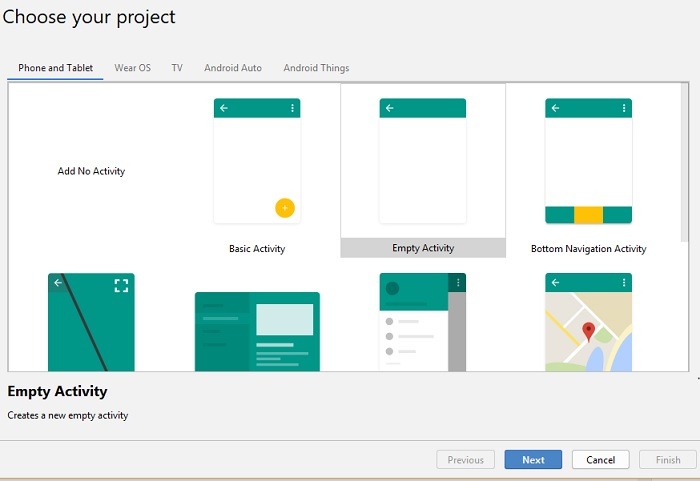The height and width of the screenshot is (481, 700).
Task: Click the Empty Activity label under thumbnail
Action: point(423,248)
